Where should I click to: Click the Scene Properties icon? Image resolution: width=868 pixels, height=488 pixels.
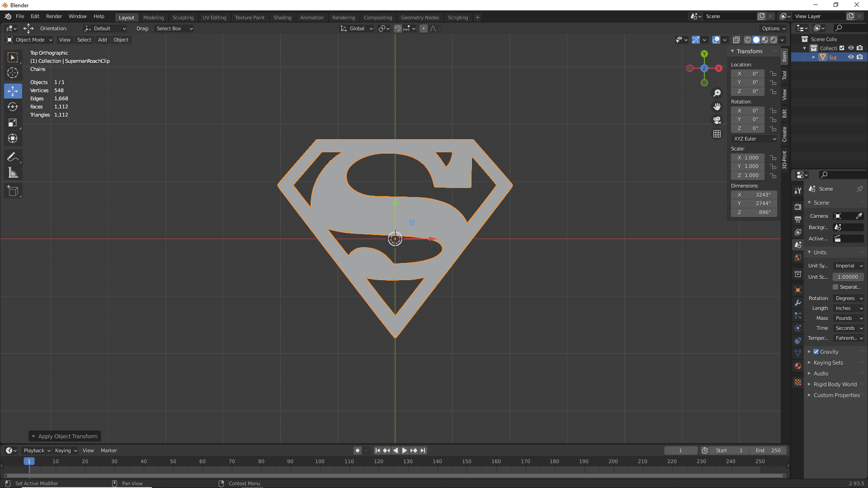798,245
